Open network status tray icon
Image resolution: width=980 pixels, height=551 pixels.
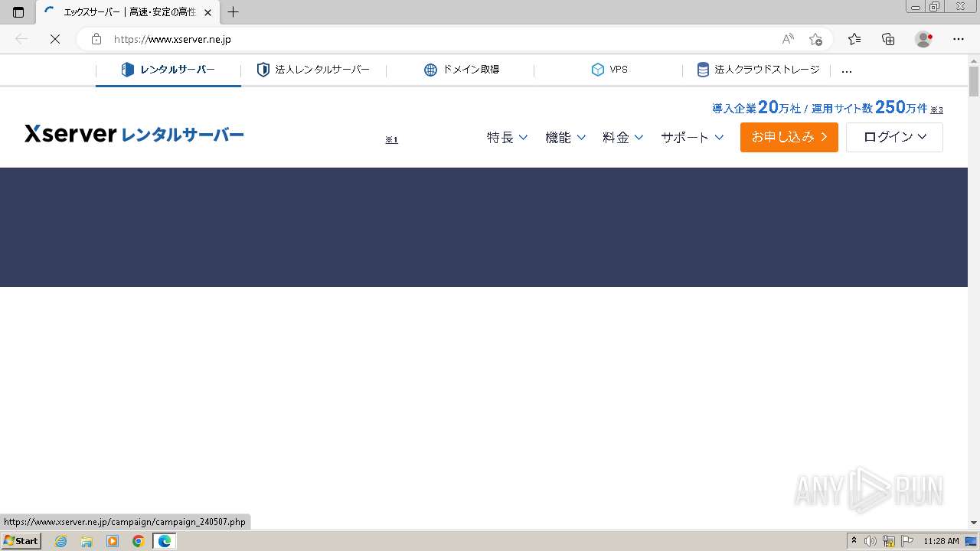tap(889, 541)
